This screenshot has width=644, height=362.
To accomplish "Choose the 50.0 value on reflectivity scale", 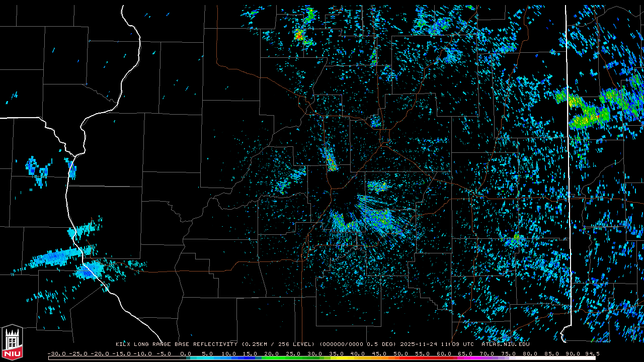I will pyautogui.click(x=401, y=353).
